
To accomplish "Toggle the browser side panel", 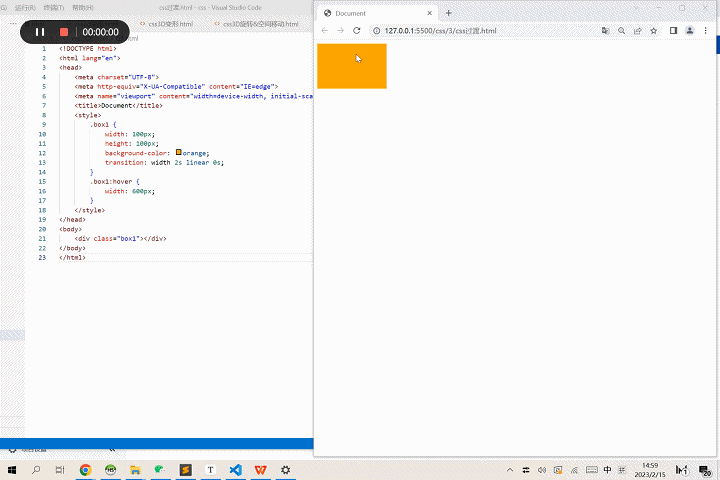I will tap(673, 31).
